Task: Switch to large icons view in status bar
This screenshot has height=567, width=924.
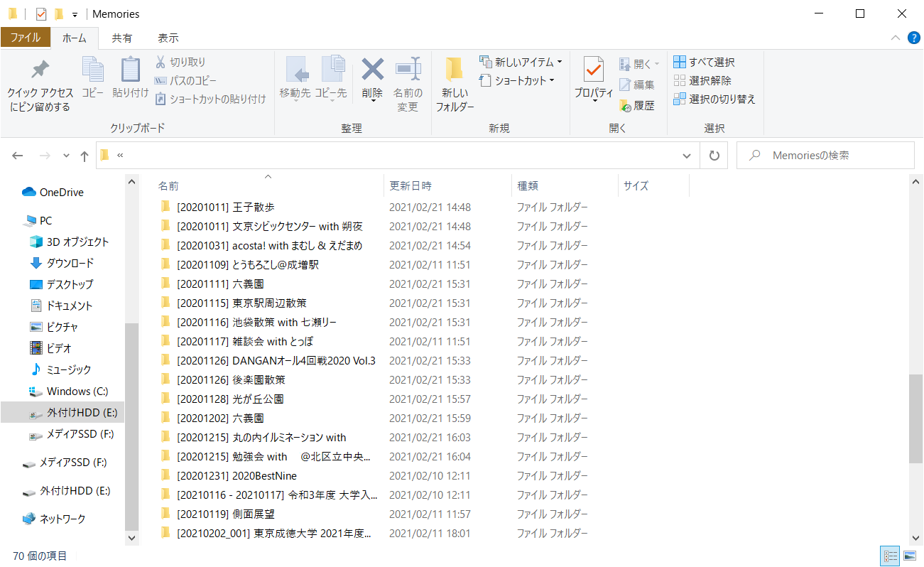Action: (909, 556)
